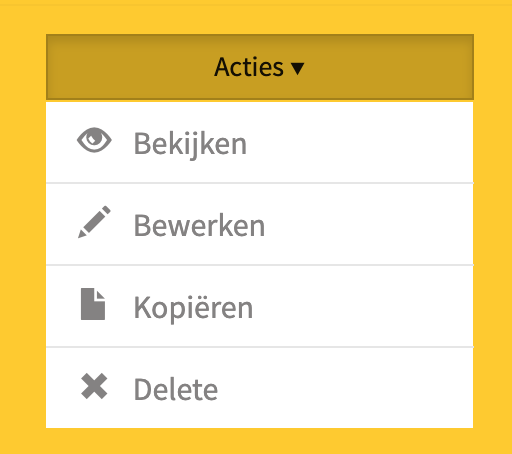
Task: Click blank space in the Kopiëren row
Action: pyautogui.click(x=363, y=306)
